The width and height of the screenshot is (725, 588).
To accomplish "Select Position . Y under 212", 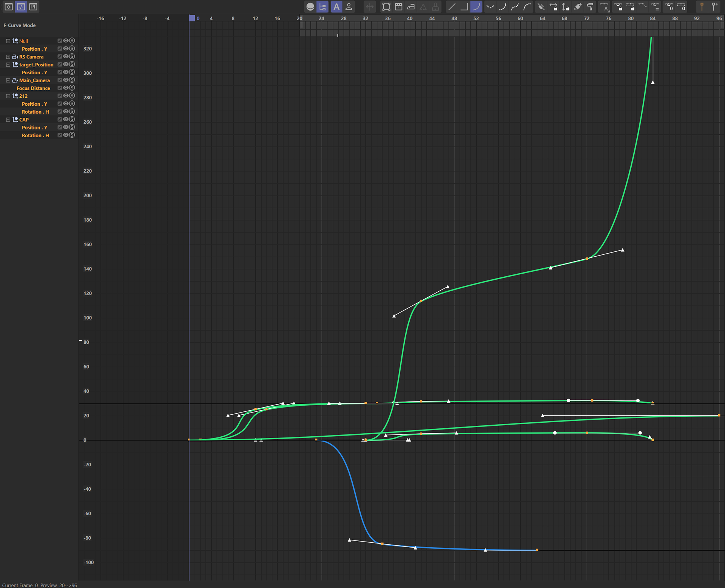I will tap(34, 104).
